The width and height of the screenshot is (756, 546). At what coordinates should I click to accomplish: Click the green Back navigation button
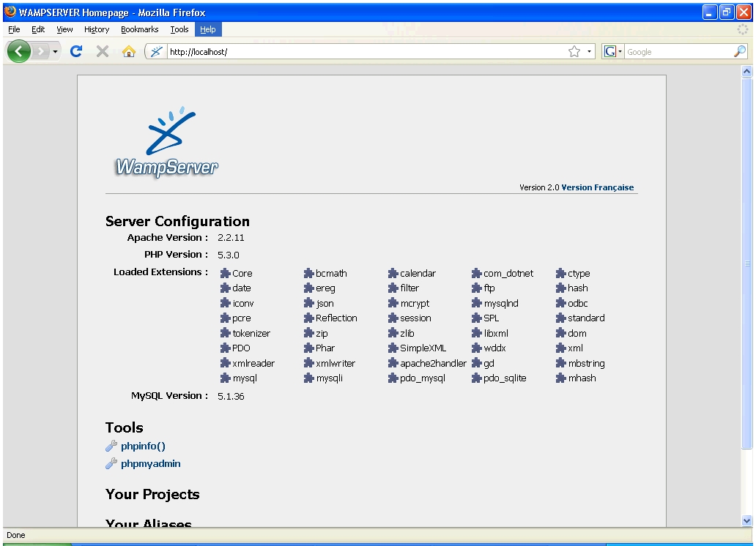19,51
